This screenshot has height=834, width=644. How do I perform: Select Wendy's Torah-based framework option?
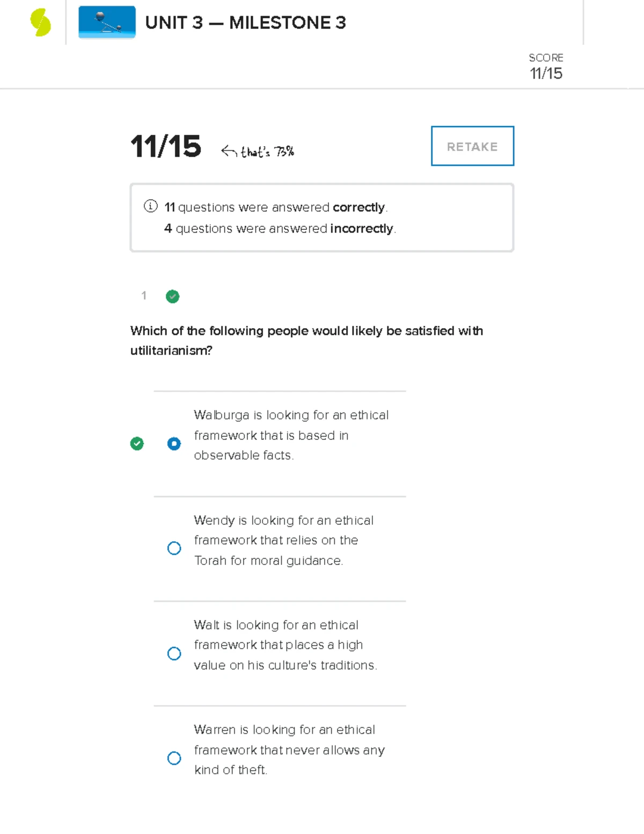coord(174,548)
